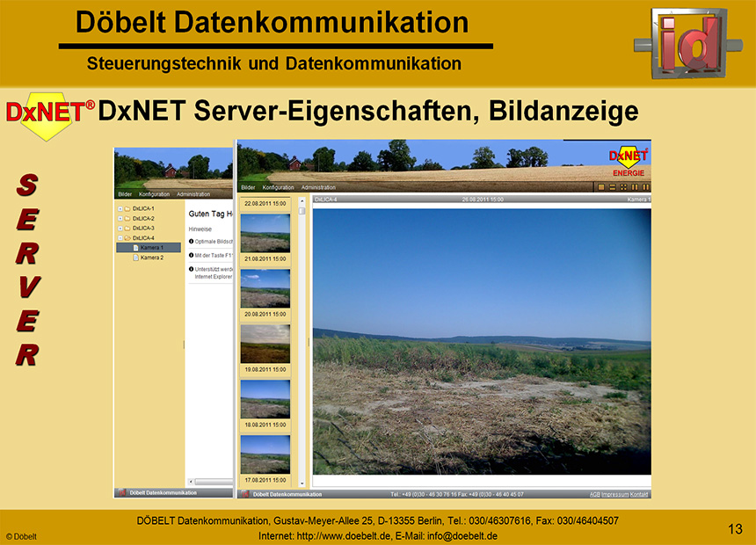
Task: Open Bilder menu in the left window
Action: (125, 194)
